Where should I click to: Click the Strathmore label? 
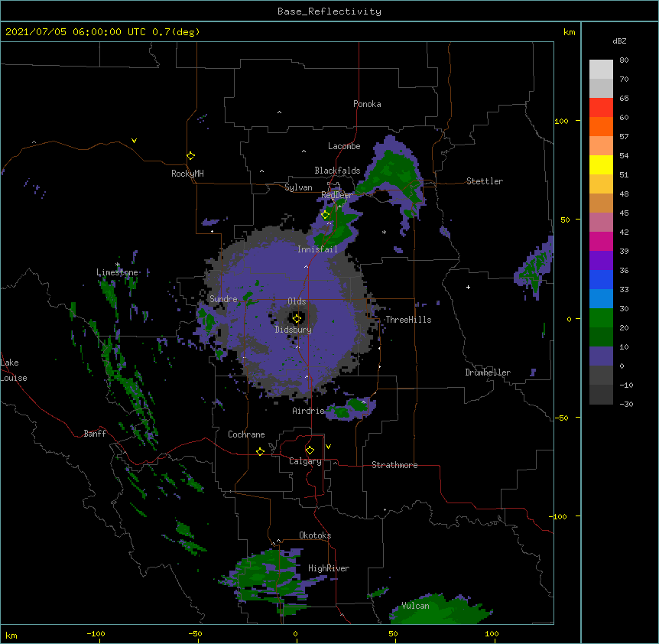pyautogui.click(x=394, y=465)
